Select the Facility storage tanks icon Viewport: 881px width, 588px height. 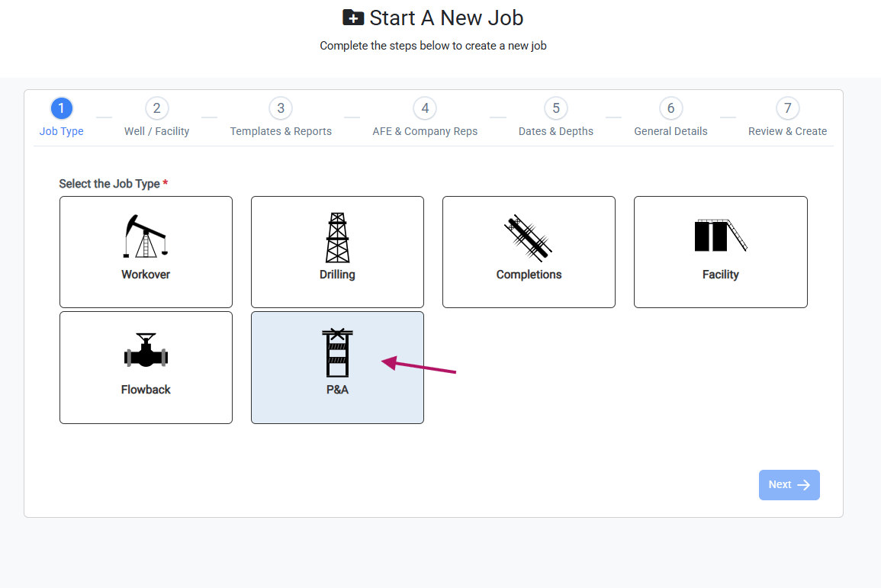721,236
